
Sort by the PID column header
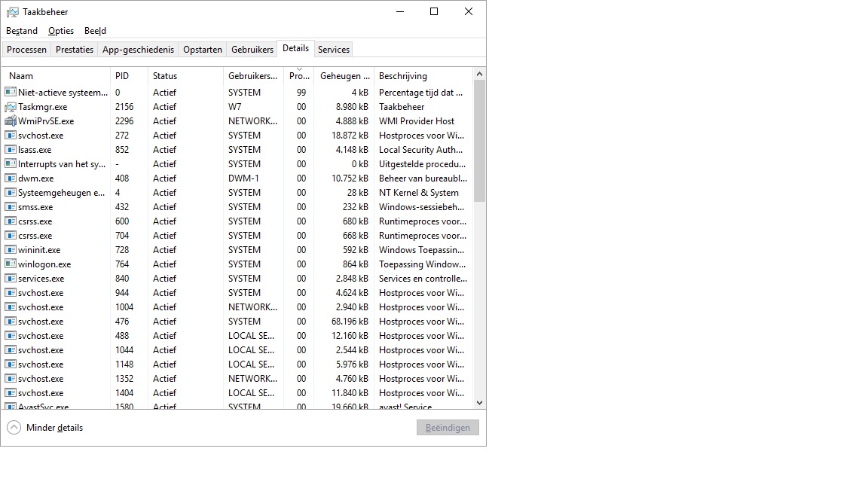tap(130, 76)
